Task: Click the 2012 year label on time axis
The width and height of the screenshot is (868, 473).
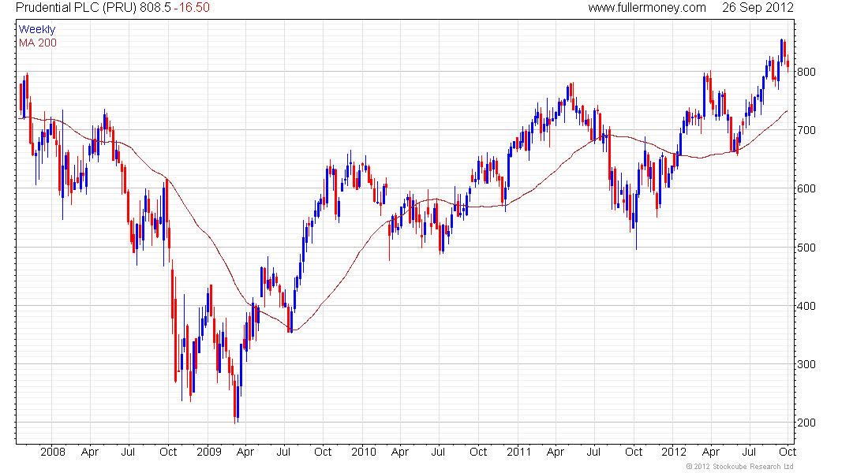Action: pyautogui.click(x=674, y=452)
